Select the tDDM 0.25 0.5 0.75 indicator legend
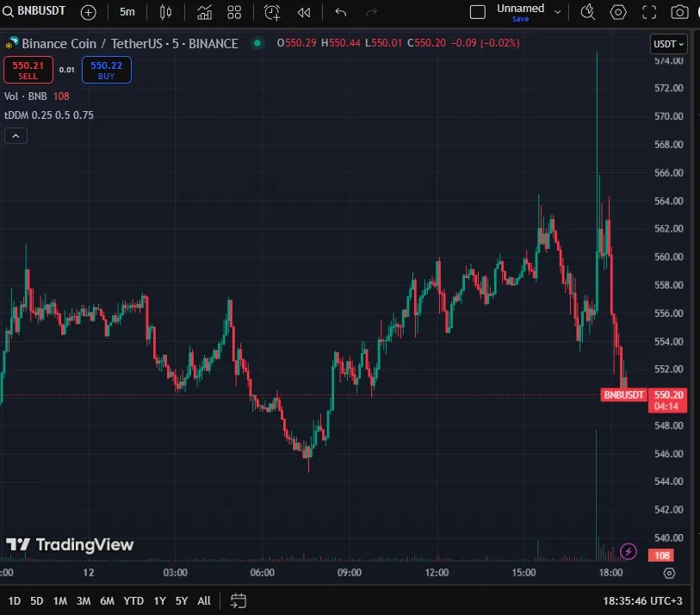The width and height of the screenshot is (700, 615). (49, 115)
